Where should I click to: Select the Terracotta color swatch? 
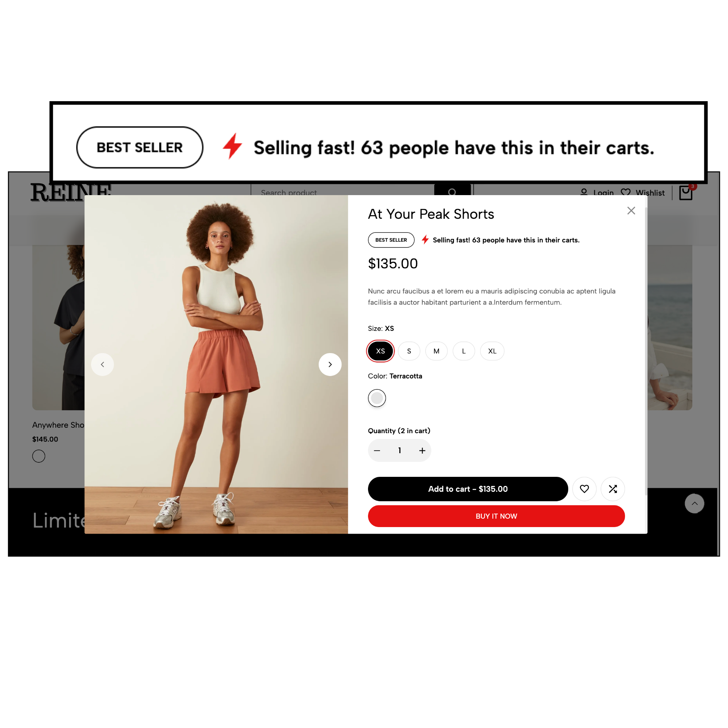tap(377, 398)
